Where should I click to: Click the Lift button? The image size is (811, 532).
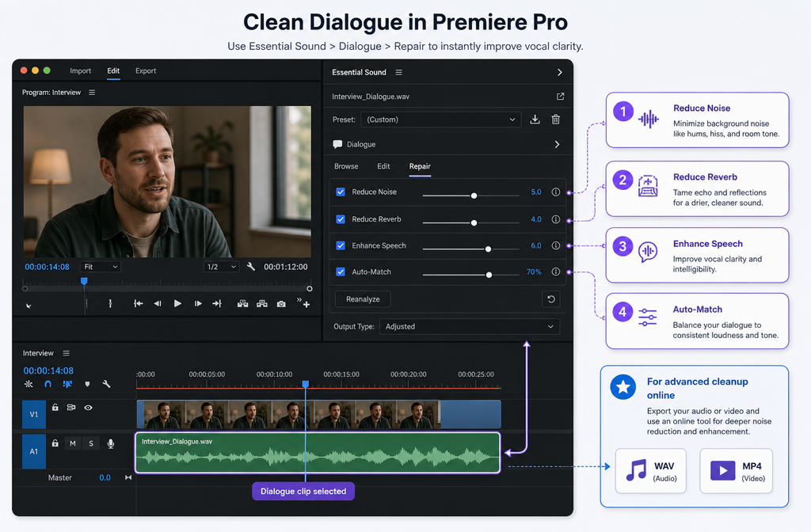coord(242,303)
